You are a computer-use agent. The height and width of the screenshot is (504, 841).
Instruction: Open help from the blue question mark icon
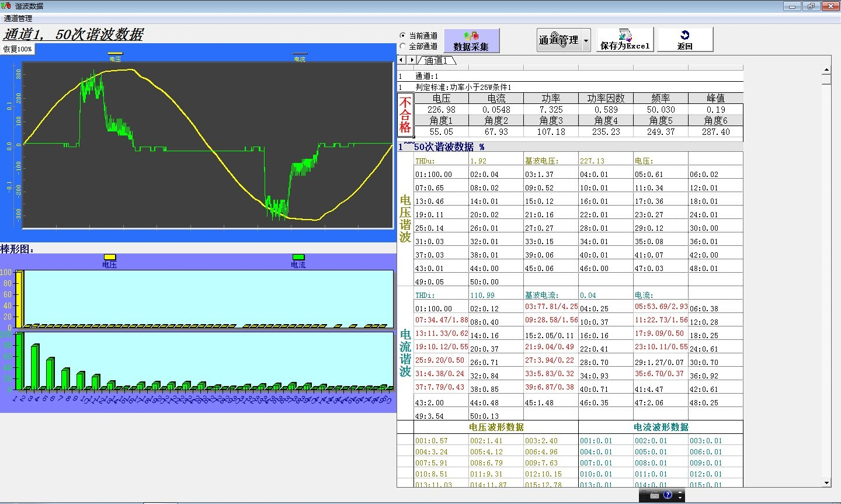[x=668, y=495]
